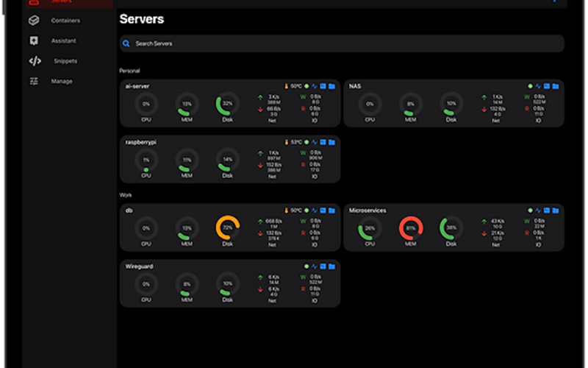Open terminal icon on ai-server card
Screen dimensions: 588x368
point(323,86)
